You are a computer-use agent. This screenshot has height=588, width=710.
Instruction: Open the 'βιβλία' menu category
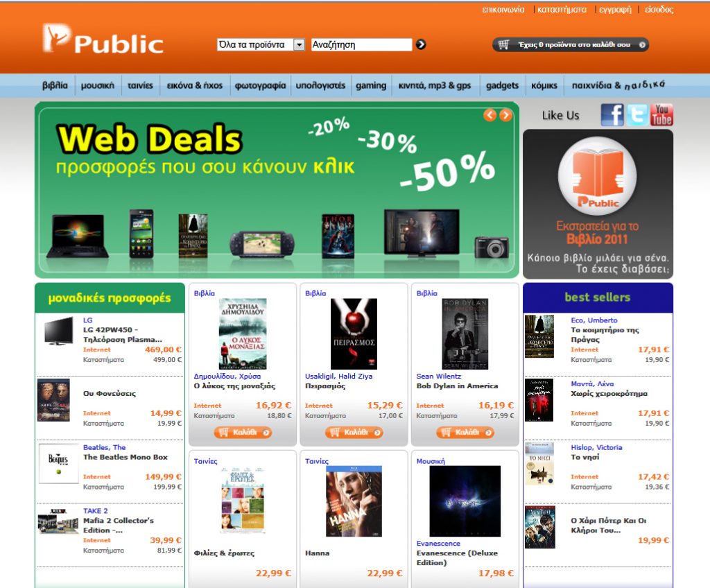55,85
